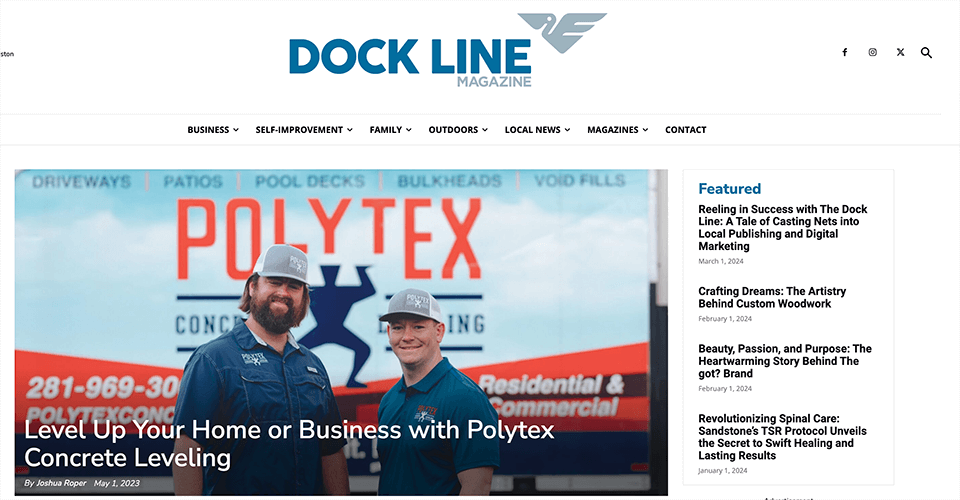
Task: Expand the Outdoors menu
Action: [x=458, y=130]
